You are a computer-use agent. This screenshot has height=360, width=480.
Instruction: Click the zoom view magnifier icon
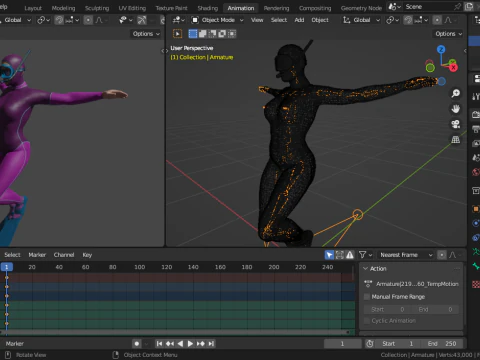click(x=456, y=93)
